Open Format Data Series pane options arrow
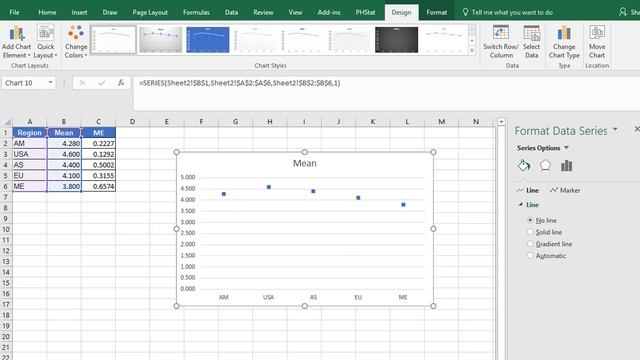640x360 pixels. [615, 130]
